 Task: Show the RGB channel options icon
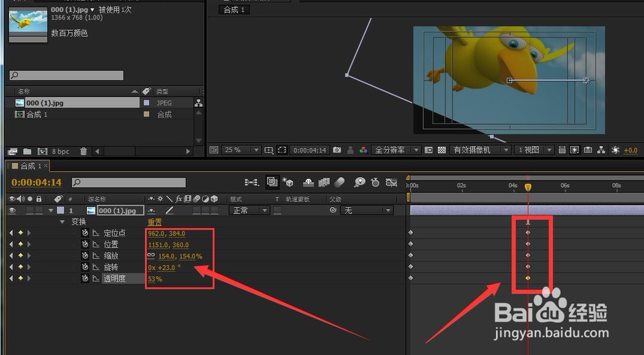click(363, 150)
